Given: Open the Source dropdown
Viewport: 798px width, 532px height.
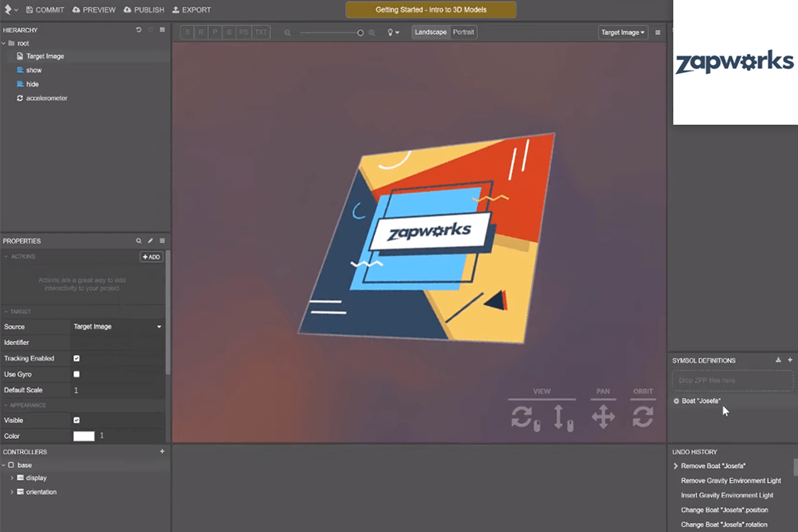Looking at the screenshot, I should click(x=117, y=327).
